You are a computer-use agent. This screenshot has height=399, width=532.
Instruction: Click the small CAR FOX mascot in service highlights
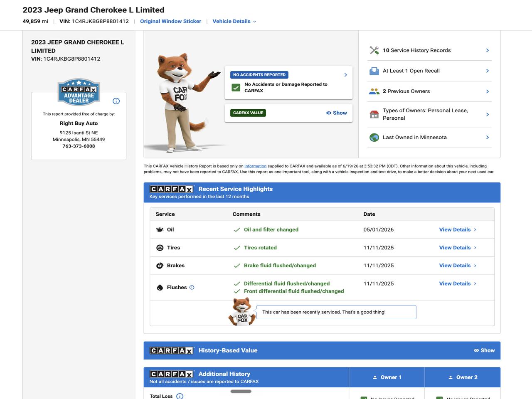point(242,312)
